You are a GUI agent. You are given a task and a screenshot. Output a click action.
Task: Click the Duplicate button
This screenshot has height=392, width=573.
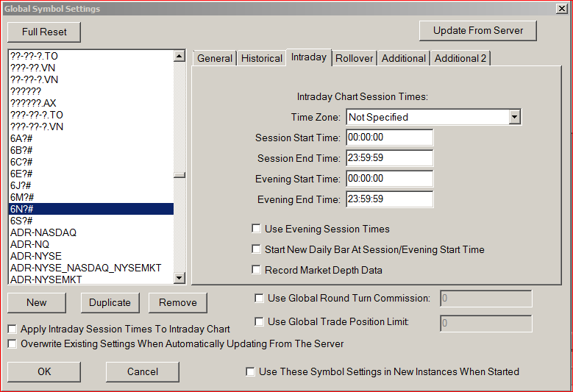pyautogui.click(x=110, y=303)
